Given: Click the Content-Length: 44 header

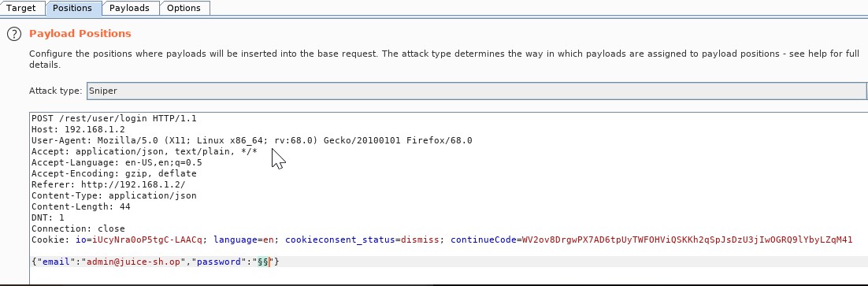Looking at the screenshot, I should [x=81, y=206].
